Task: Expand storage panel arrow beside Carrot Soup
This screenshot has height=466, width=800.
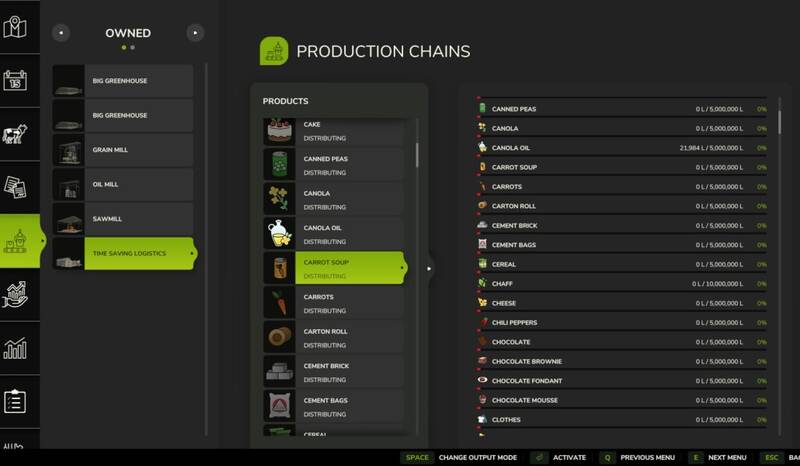Action: point(429,268)
